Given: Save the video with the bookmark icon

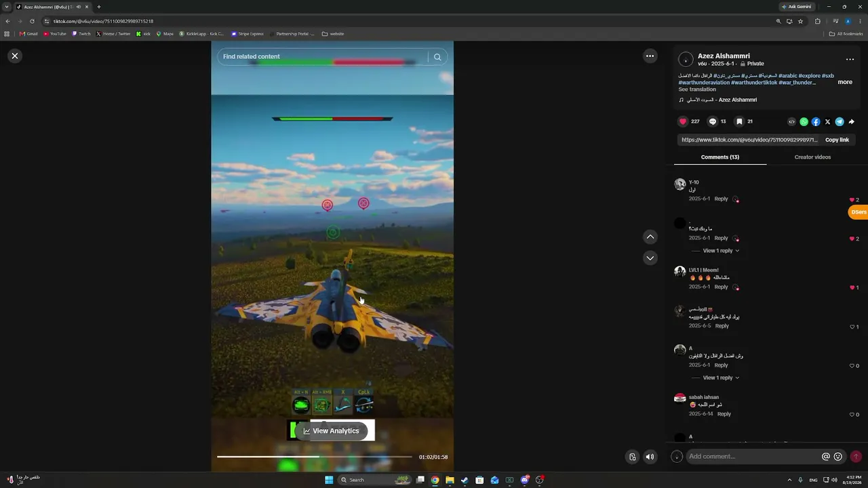Looking at the screenshot, I should point(739,121).
